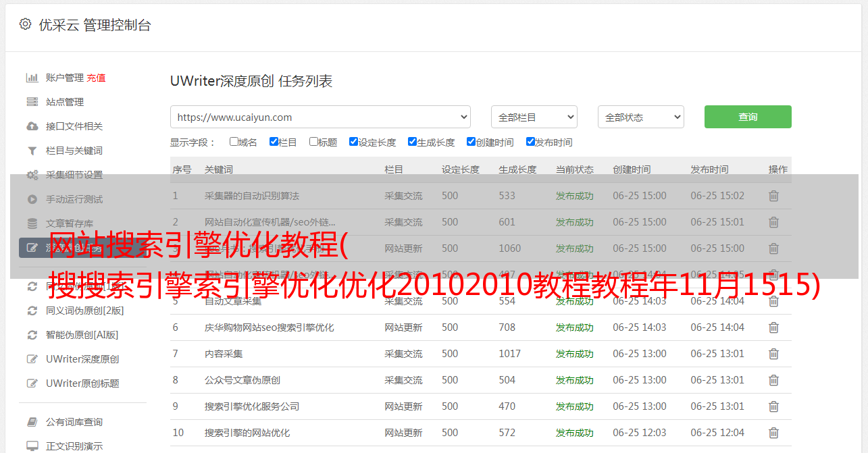Click the 优采云 管理控制台 title
This screenshot has height=453, width=868.
coord(95,25)
